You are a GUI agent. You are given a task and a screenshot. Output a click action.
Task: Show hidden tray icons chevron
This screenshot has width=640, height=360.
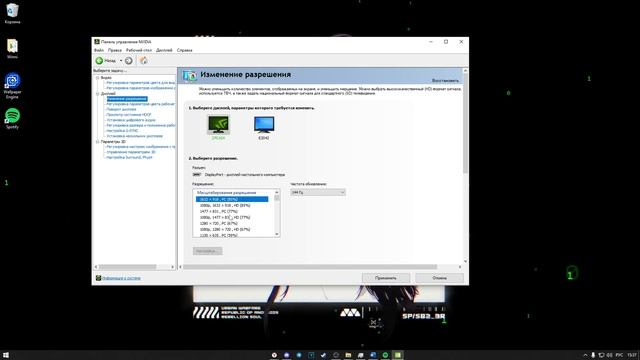(585, 355)
